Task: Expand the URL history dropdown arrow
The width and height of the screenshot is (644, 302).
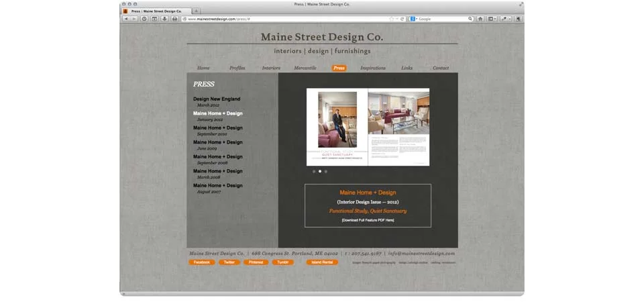Action: tap(396, 19)
